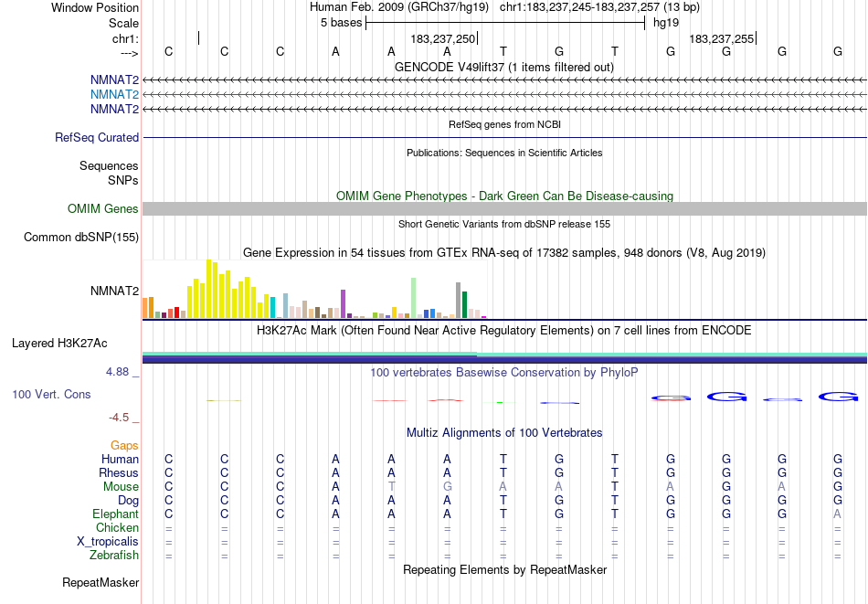
Task: Click the tall light-green GTEx expression bar
Action: point(414,298)
